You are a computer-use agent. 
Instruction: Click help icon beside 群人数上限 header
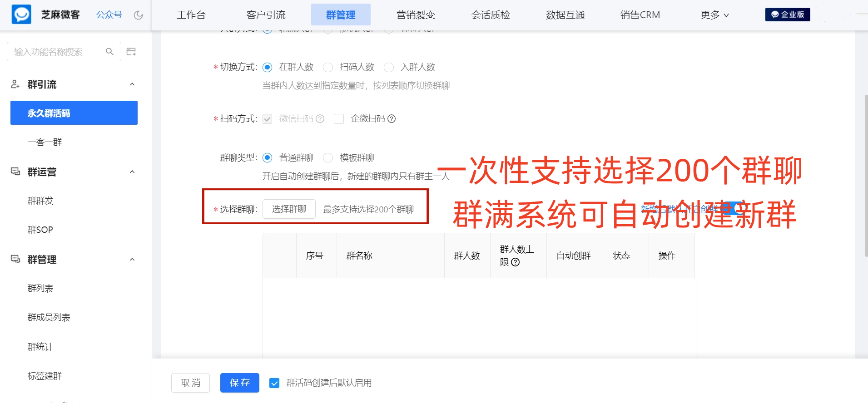[515, 262]
